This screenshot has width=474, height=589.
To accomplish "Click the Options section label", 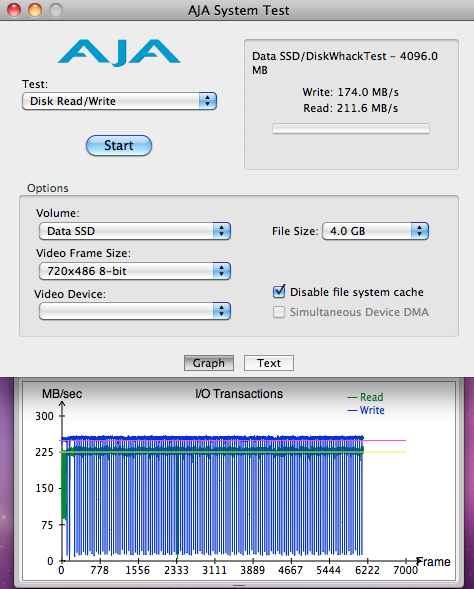I will tap(48, 188).
